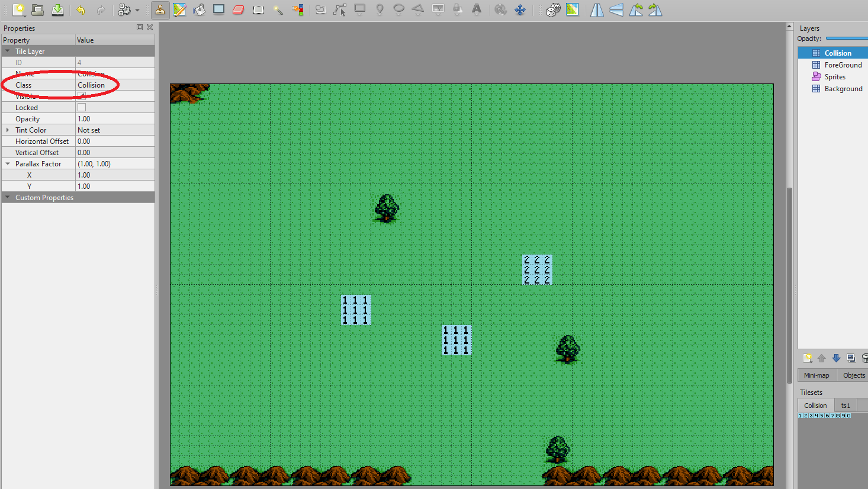Expand the Tint Color property
This screenshot has height=489, width=868.
[x=8, y=130]
